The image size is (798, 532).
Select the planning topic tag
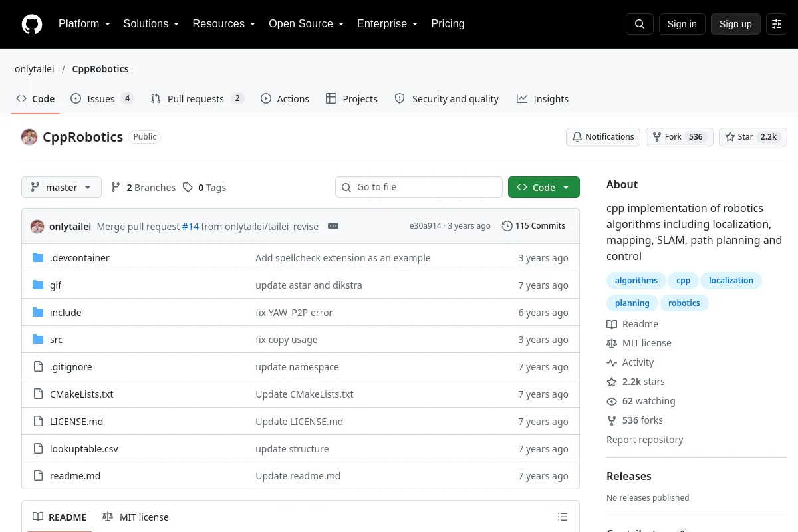tap(632, 303)
